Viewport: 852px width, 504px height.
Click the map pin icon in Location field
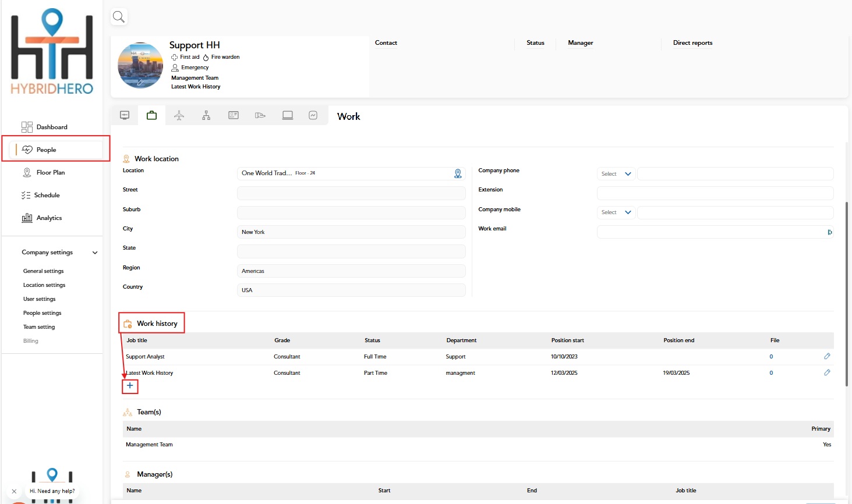tap(458, 173)
